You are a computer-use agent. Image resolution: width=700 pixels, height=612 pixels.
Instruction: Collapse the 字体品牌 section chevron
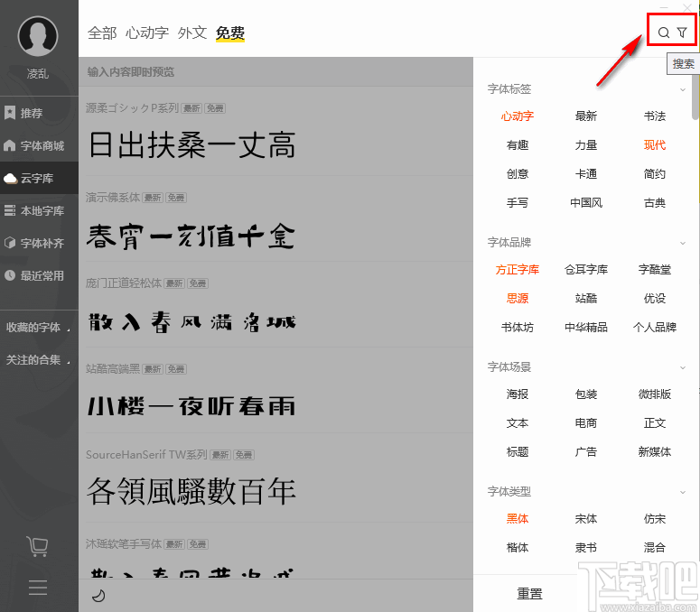pyautogui.click(x=683, y=243)
